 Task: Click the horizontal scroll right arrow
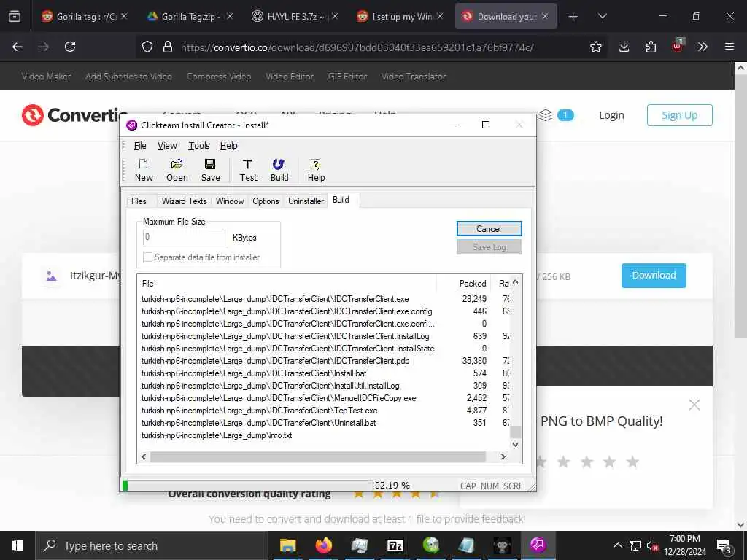[503, 456]
